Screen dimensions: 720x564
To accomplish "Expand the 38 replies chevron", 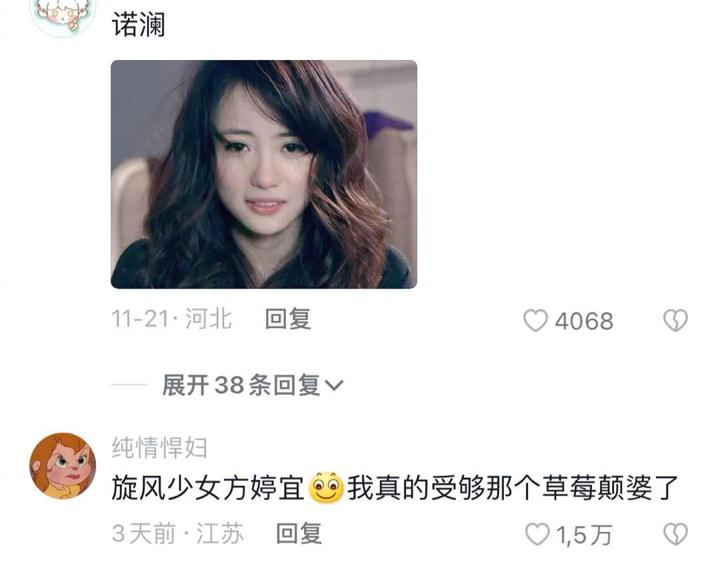I will (x=334, y=385).
